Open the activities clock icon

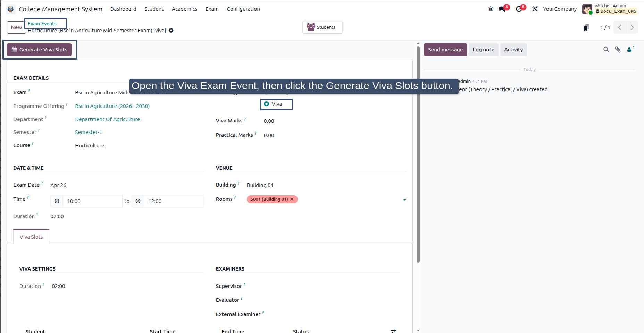[519, 9]
